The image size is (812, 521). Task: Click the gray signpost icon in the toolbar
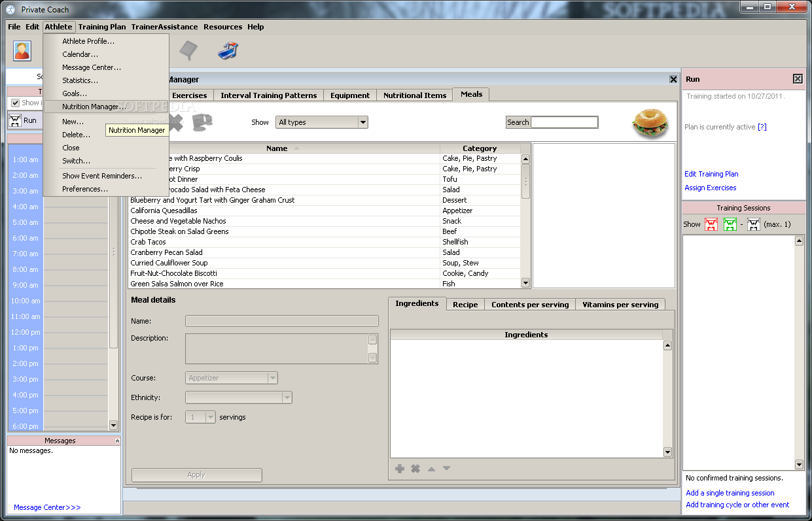[188, 50]
